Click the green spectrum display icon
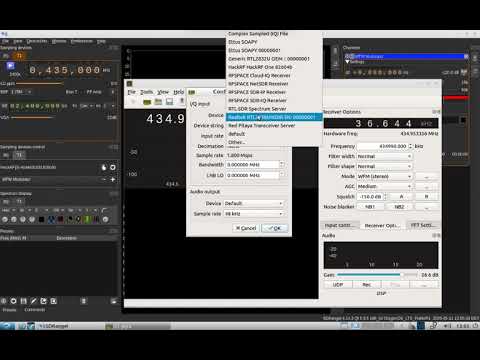The height and width of the screenshot is (360, 480). (87, 219)
